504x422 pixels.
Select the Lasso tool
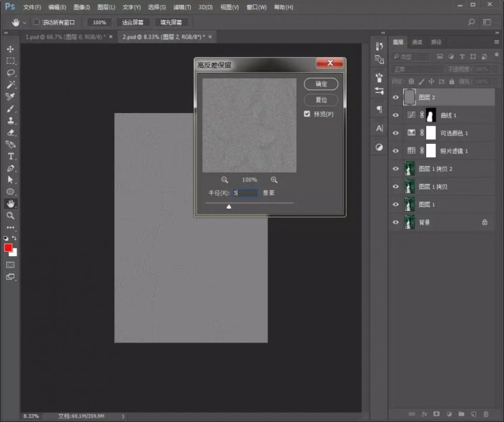[x=10, y=73]
